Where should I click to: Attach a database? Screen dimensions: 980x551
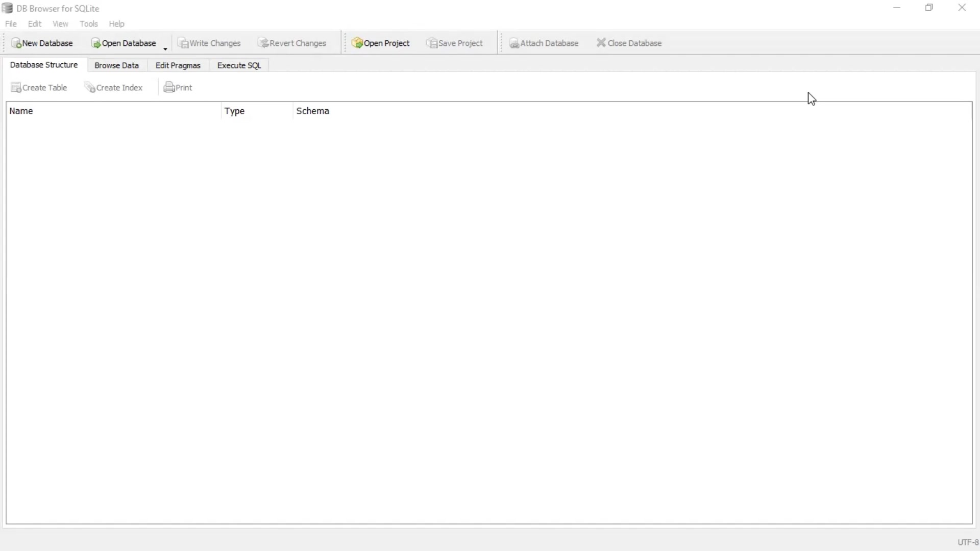(544, 43)
